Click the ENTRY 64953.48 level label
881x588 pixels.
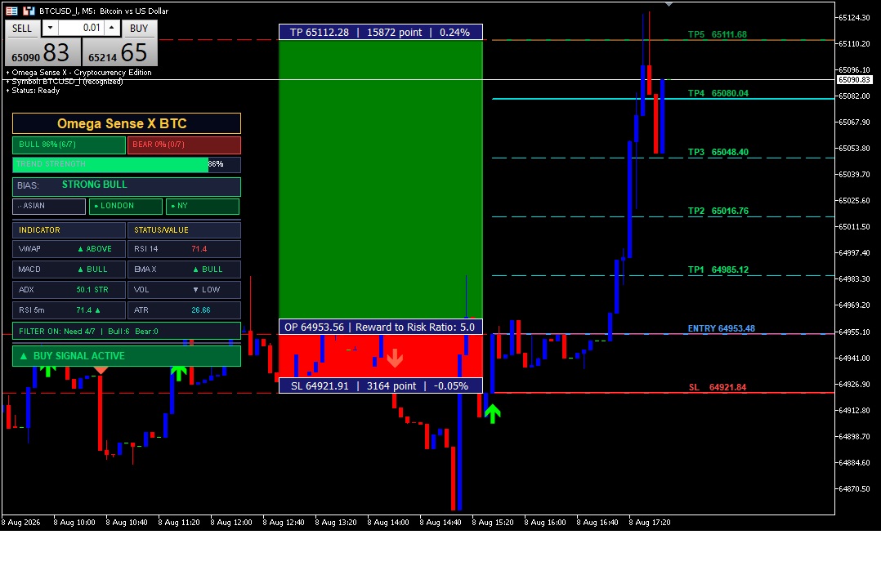tap(722, 328)
